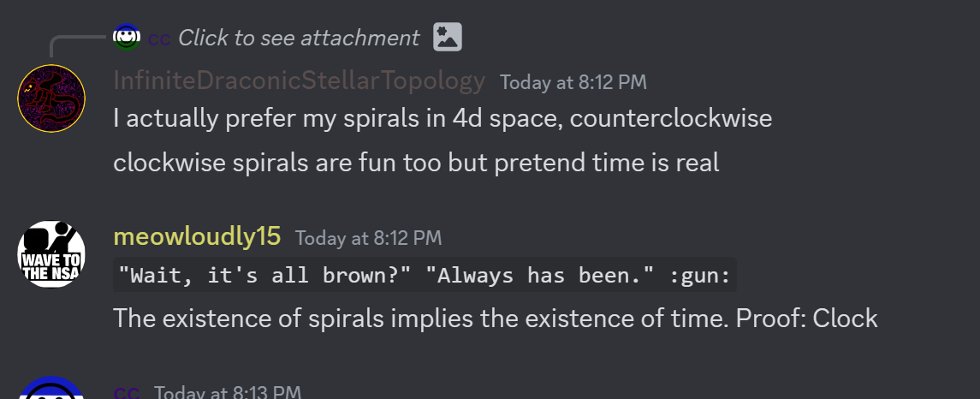Click the "Today at 8:13 PM" timestamp
980x399 pixels.
click(x=228, y=393)
